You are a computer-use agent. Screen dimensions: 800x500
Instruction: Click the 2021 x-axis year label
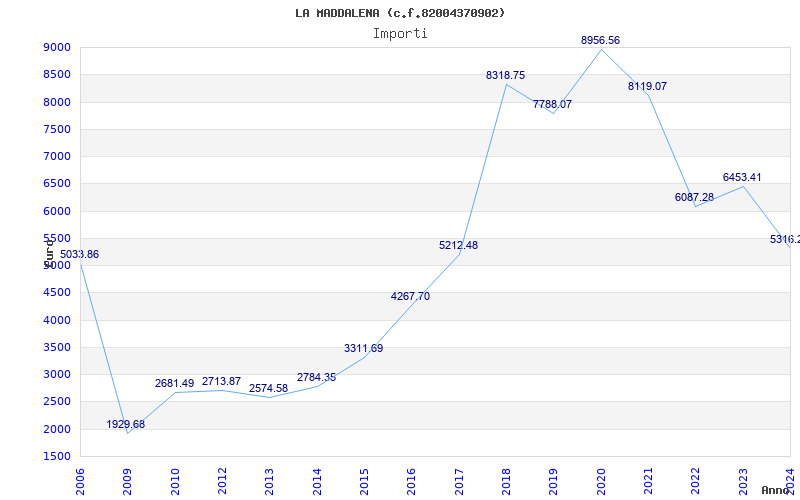(x=648, y=482)
